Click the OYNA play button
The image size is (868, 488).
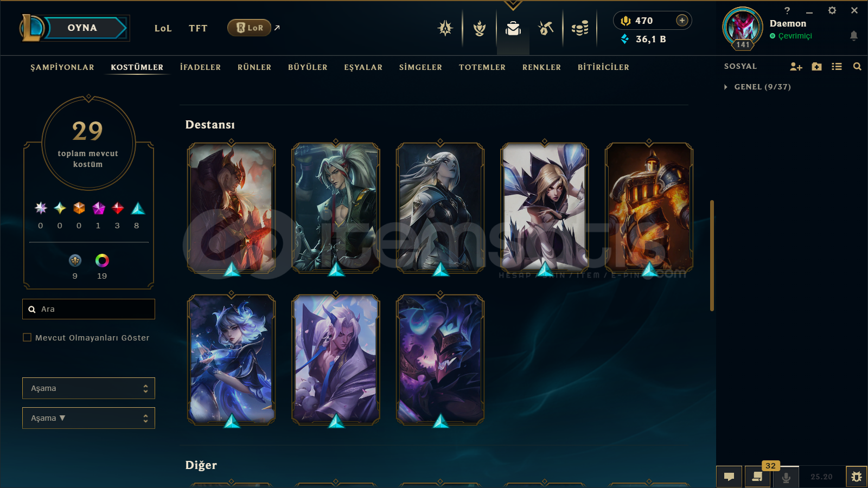click(82, 28)
